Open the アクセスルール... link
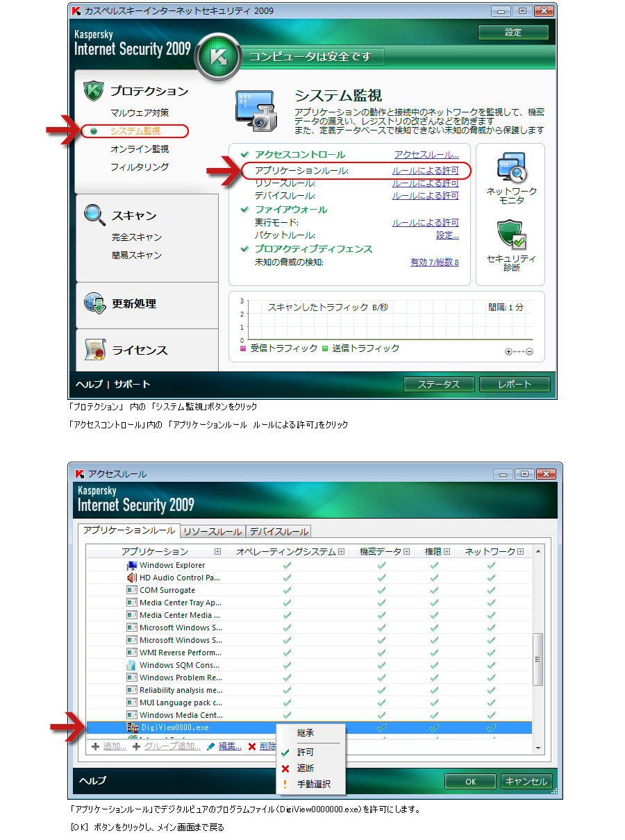Screen dimensions: 625x840 [x=426, y=155]
